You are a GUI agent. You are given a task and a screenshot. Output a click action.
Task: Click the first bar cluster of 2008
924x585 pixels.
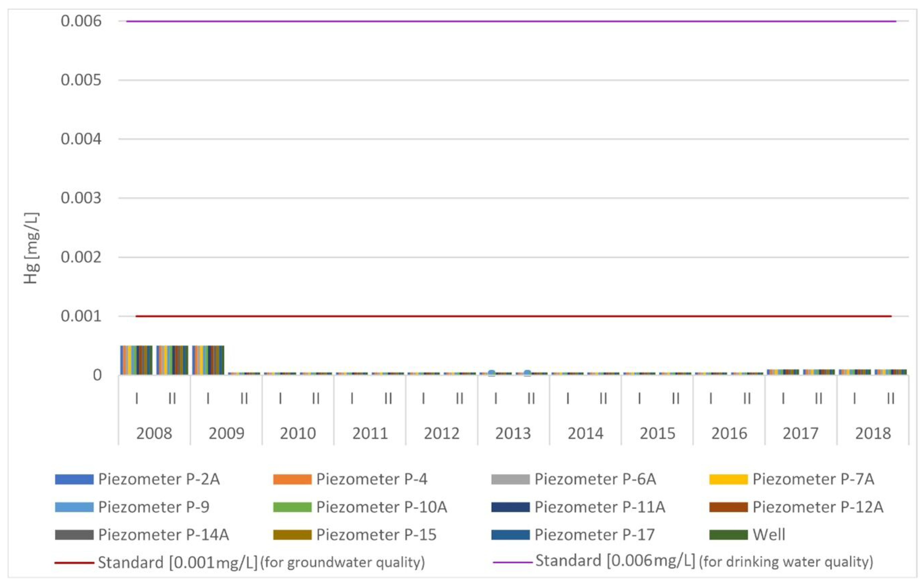coord(136,360)
